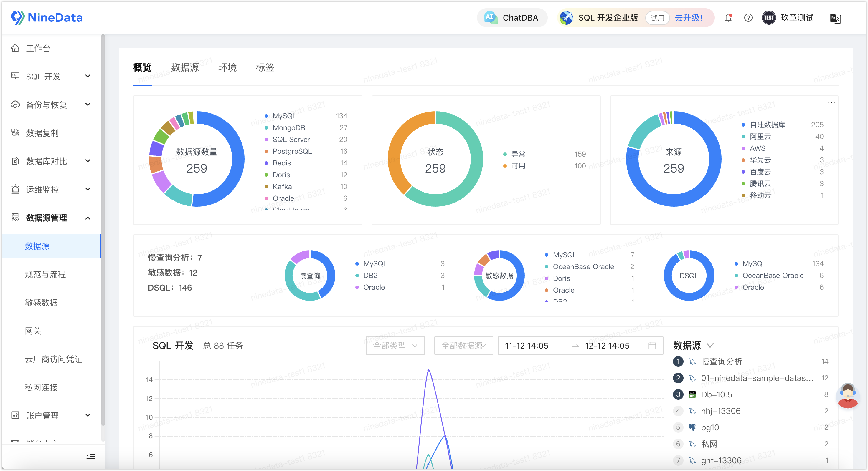This screenshot has height=471, width=868.
Task: Select 数据源 in the sidebar submenu
Action: point(51,246)
